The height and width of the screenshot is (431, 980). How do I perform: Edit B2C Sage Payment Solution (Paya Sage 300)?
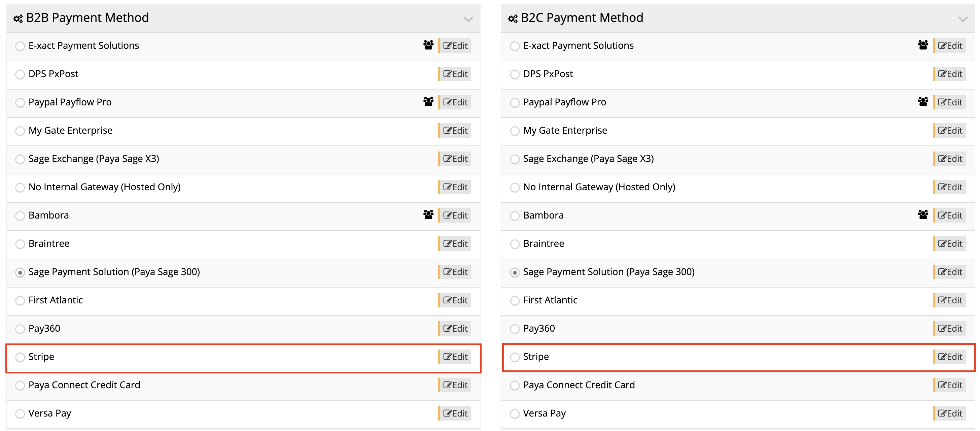pos(950,272)
